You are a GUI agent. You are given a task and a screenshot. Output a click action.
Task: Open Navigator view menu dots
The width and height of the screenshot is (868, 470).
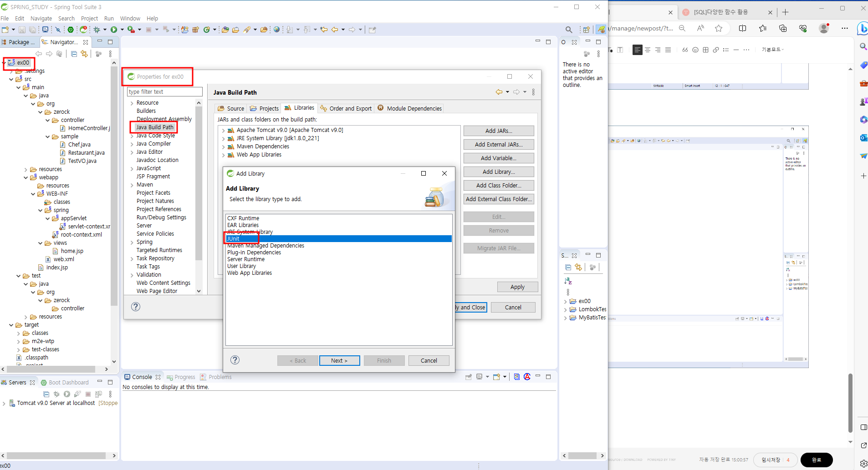110,54
